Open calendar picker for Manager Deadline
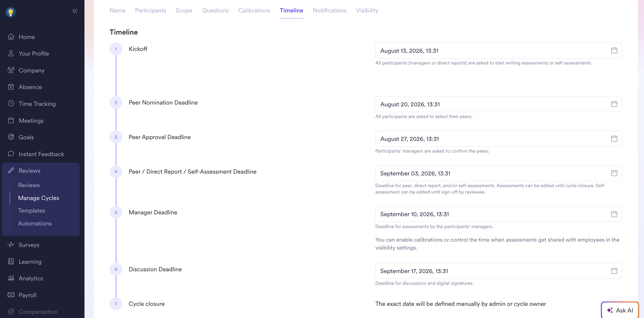This screenshot has width=644, height=318. [614, 214]
